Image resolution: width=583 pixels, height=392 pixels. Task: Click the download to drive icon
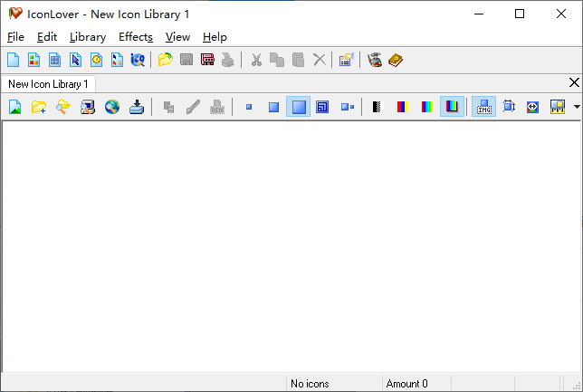click(137, 107)
